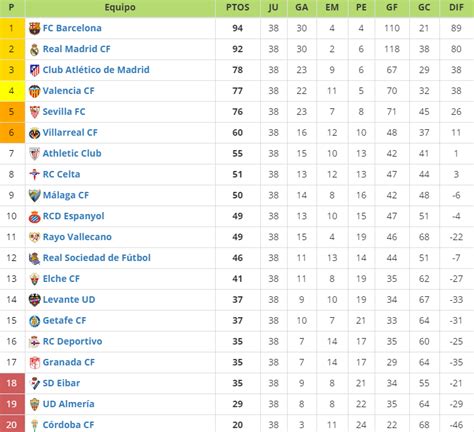The height and width of the screenshot is (432, 474).
Task: Click the RCD Espanyol crest icon
Action: point(34,217)
